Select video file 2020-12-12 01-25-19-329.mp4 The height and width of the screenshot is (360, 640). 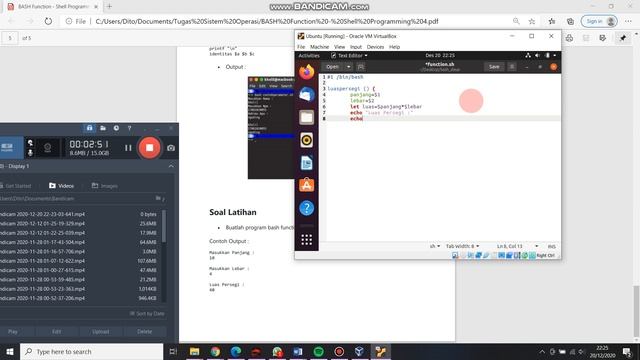tap(78, 223)
